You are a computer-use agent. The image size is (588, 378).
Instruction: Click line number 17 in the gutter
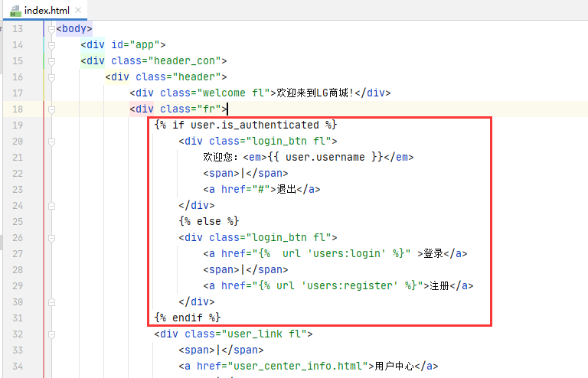(18, 93)
